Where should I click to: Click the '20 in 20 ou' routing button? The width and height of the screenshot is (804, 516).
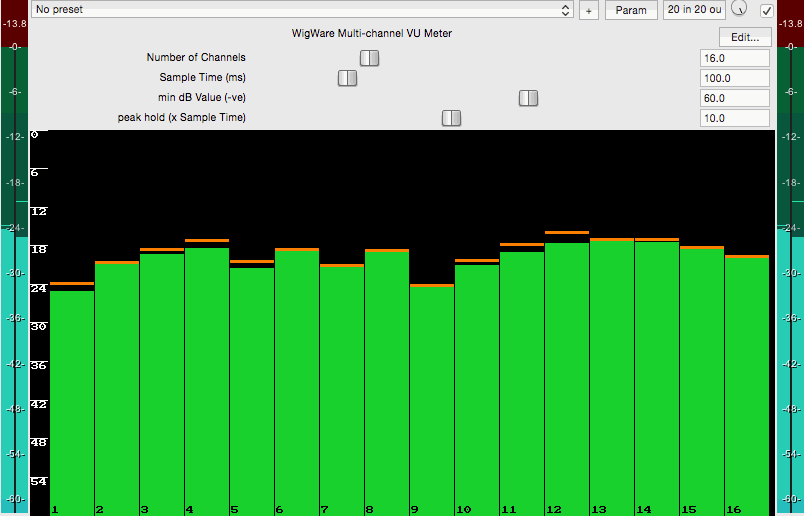(x=694, y=10)
